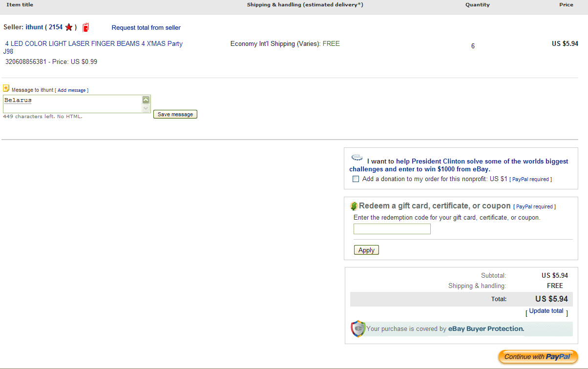
Task: Click Continue with PayPal button
Action: (x=538, y=357)
